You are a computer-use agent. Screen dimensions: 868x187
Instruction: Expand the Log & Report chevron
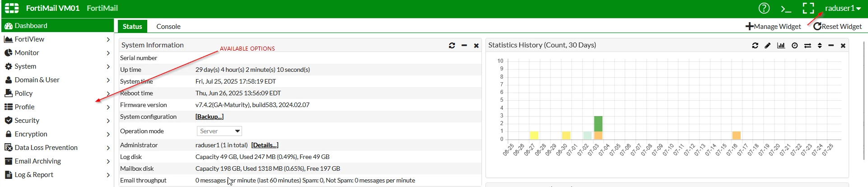(108, 175)
